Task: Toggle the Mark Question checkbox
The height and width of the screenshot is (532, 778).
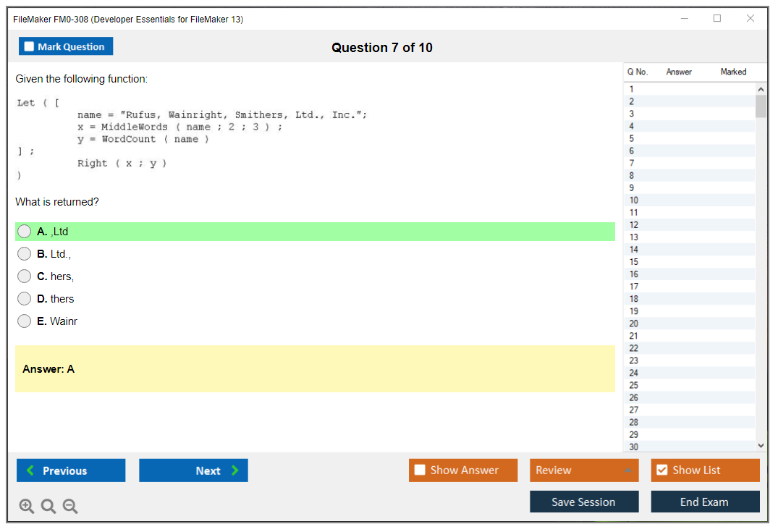Action: [x=30, y=46]
